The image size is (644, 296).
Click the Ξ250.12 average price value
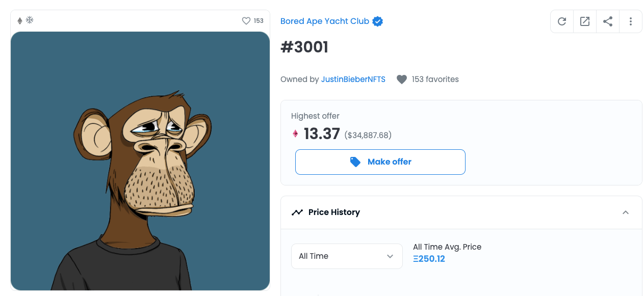click(x=429, y=259)
